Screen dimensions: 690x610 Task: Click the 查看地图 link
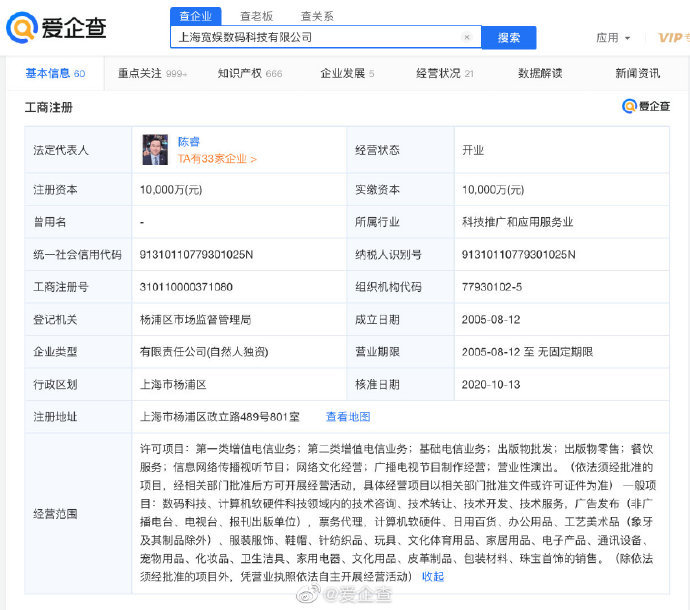348,416
